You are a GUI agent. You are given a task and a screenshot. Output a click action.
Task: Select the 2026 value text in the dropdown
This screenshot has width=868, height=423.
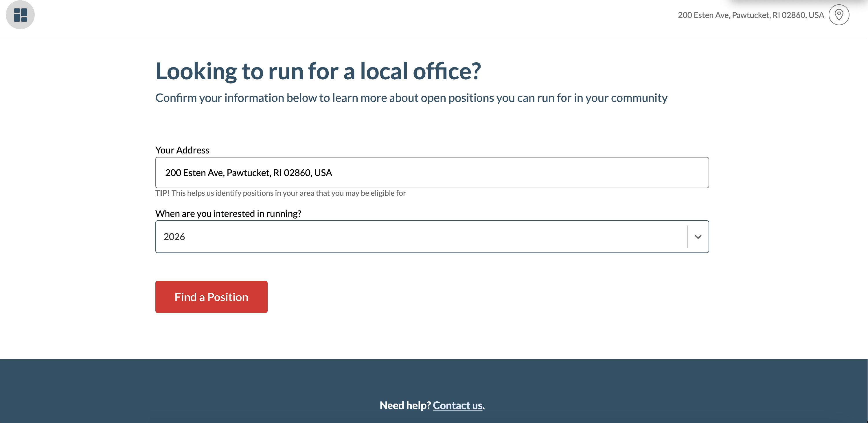pos(174,237)
